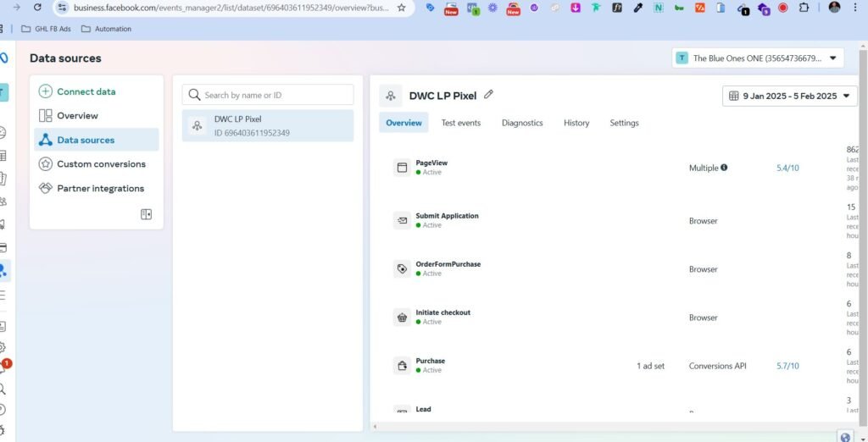Click the Overview layout icon in side panel
Viewport: 868px width, 442px height.
pos(46,116)
